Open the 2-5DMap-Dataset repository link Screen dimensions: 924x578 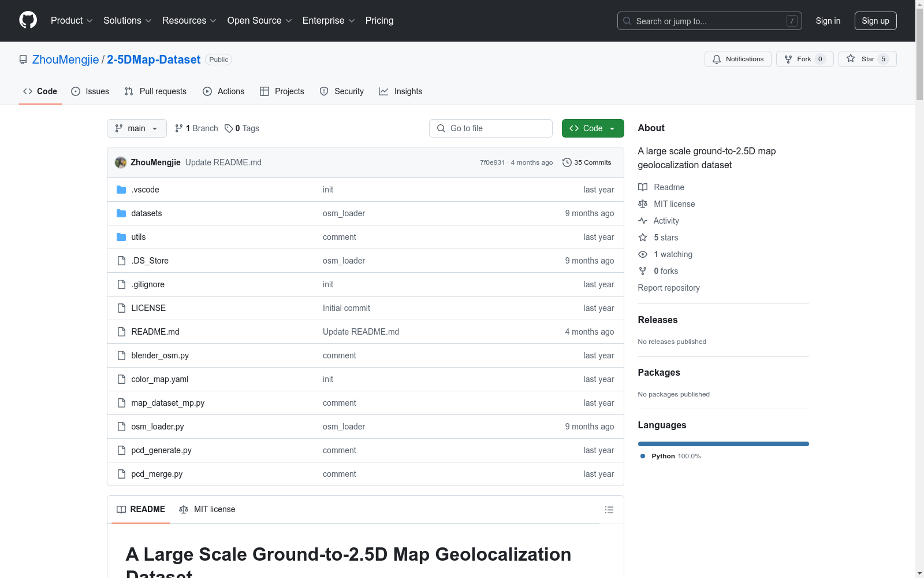point(154,60)
